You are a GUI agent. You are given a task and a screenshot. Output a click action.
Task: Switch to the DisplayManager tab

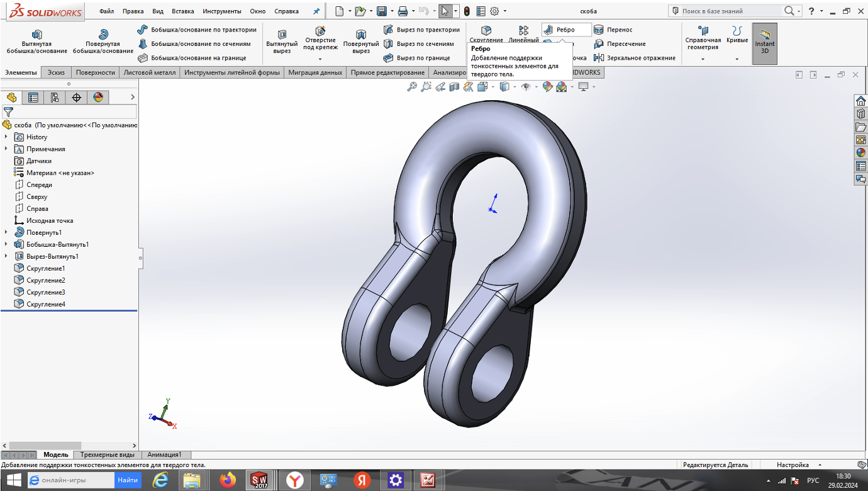point(96,98)
